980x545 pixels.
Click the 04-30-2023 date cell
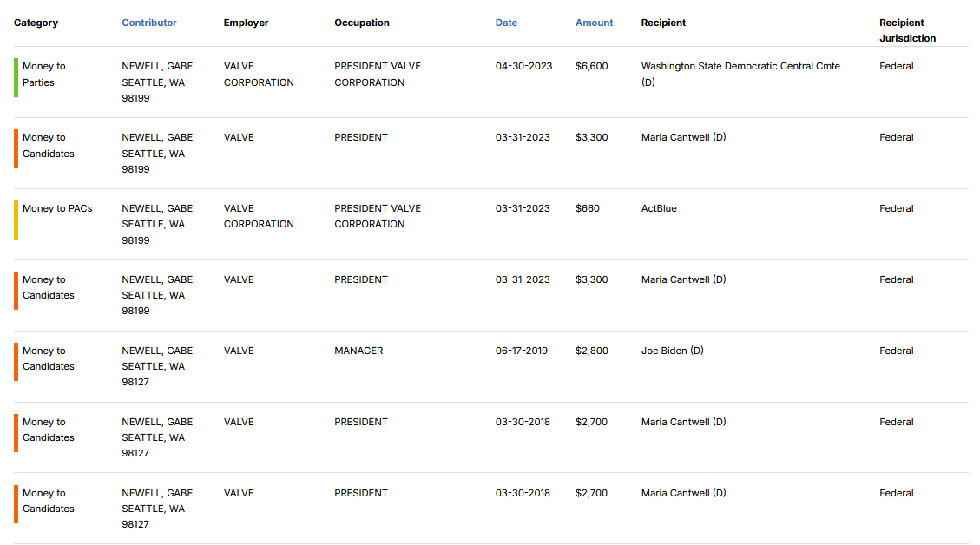[x=523, y=66]
